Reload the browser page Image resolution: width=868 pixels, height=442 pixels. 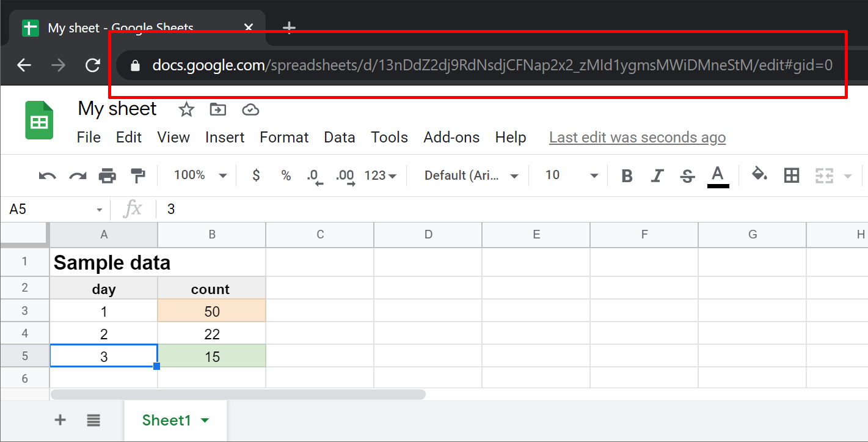pyautogui.click(x=92, y=65)
